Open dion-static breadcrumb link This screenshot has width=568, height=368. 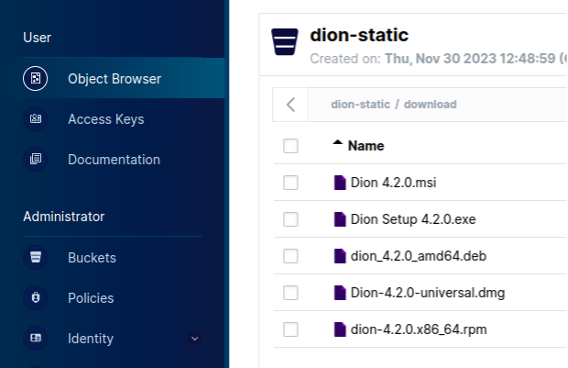coord(360,104)
